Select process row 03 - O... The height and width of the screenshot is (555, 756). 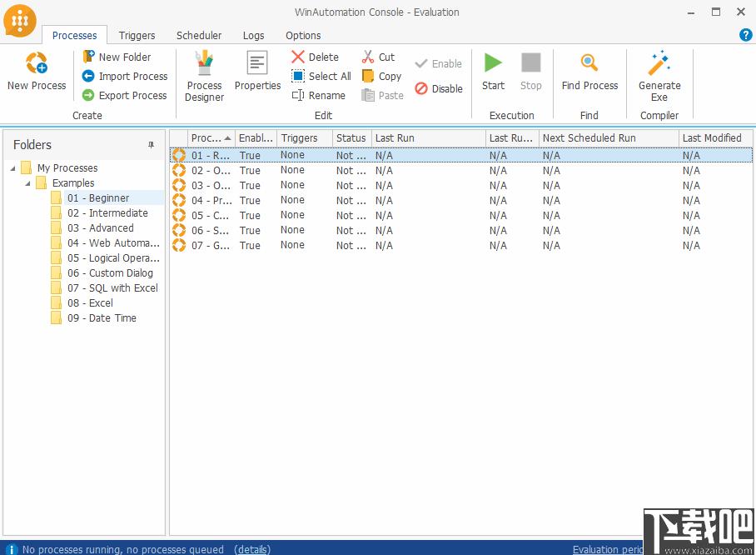click(461, 185)
